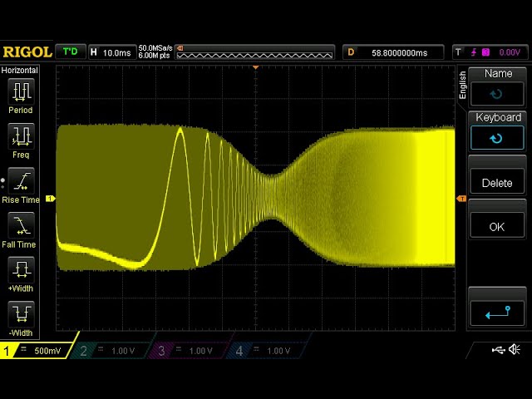
Task: Switch the English language tab
Action: pos(462,85)
